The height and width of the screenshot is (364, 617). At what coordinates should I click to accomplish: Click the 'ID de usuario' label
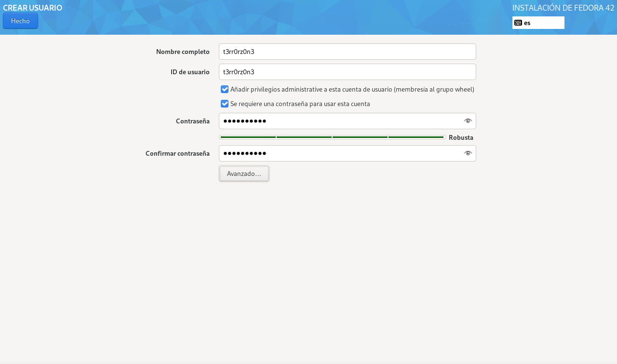(x=190, y=72)
